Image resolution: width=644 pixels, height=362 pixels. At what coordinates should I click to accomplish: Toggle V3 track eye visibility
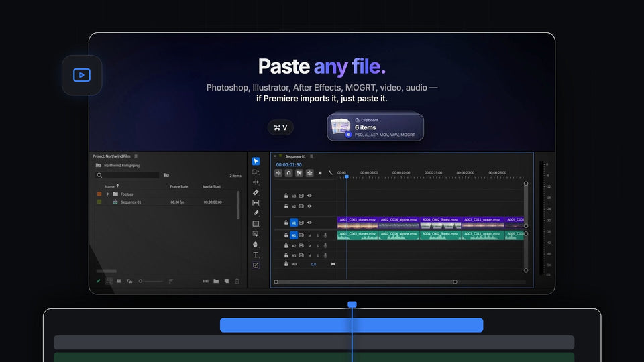coord(309,196)
